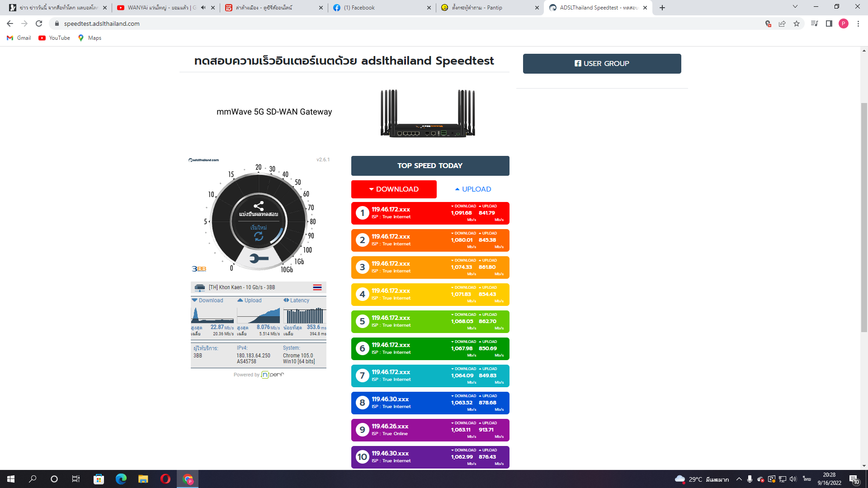Switch to UPLOAD top speed tab
The image size is (868, 488).
473,189
